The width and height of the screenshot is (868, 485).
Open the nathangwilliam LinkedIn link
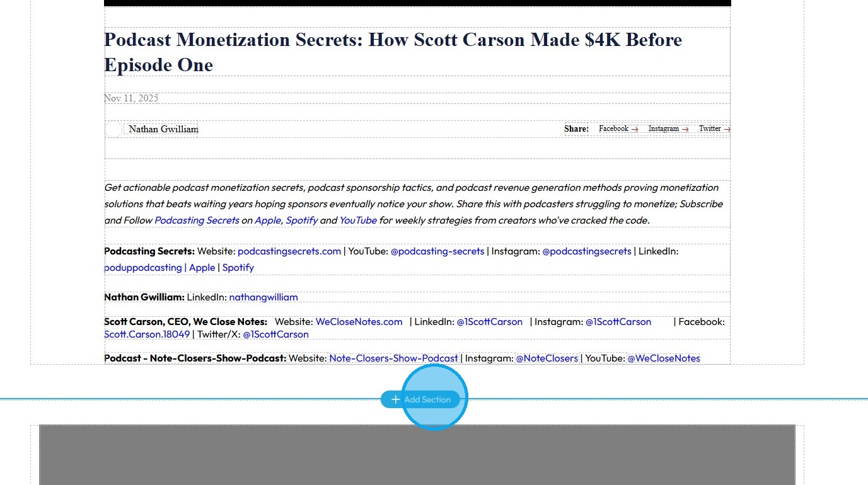coord(263,297)
